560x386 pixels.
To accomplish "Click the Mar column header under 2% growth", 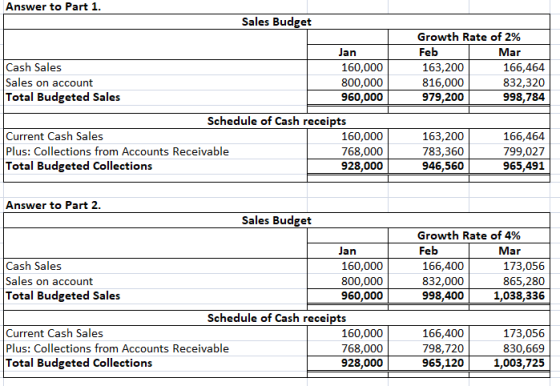I will click(510, 52).
